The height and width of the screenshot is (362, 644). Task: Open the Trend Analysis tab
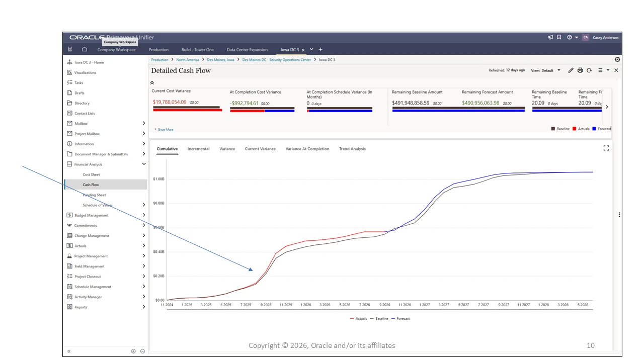[352, 149]
